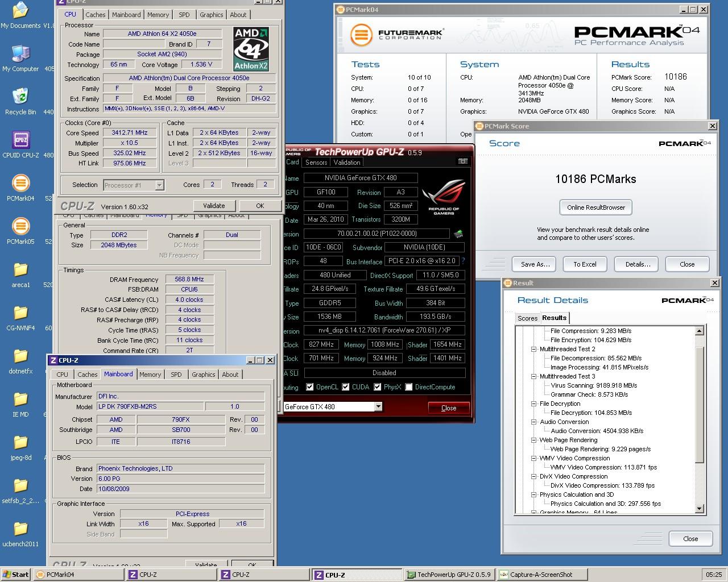Open GeForce GTX 480 GPU dropdown
The width and height of the screenshot is (728, 582).
(x=378, y=406)
